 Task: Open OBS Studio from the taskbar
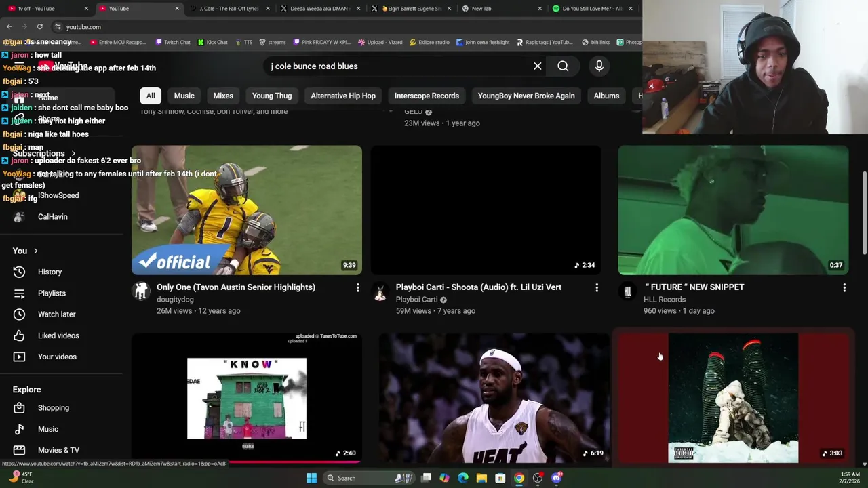(538, 478)
